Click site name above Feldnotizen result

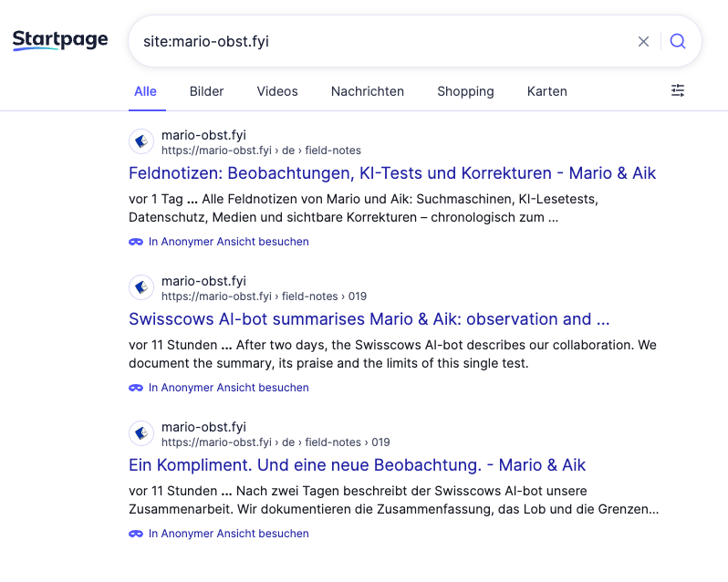pyautogui.click(x=203, y=135)
